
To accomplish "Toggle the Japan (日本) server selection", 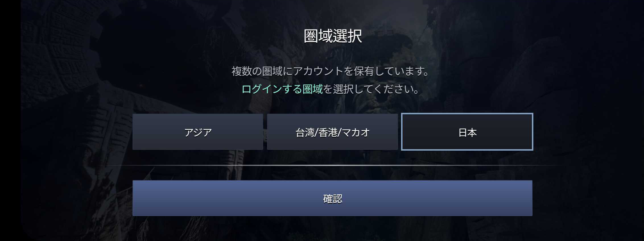I will point(467,132).
